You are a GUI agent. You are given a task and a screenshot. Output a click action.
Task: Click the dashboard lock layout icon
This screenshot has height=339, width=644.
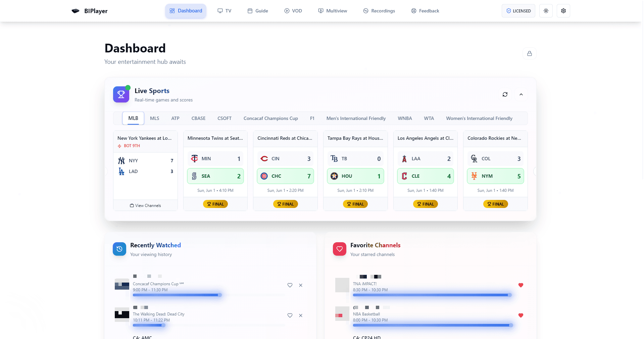[529, 53]
